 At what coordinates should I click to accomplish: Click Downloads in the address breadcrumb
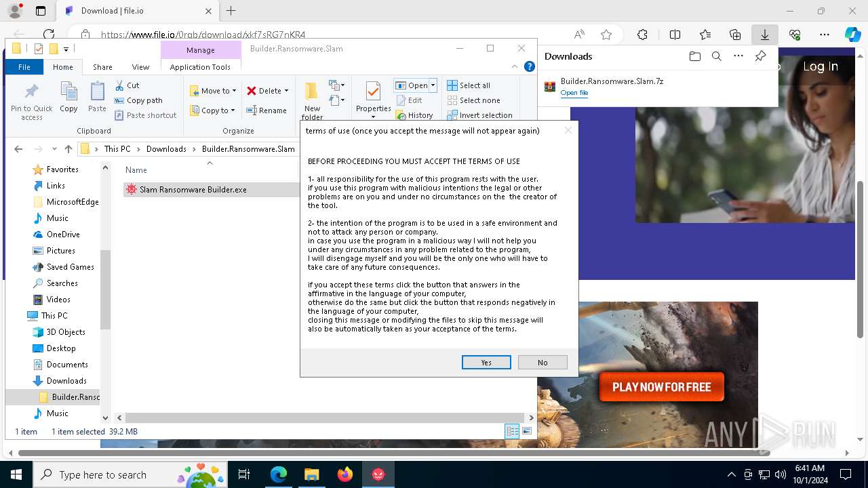pos(166,149)
